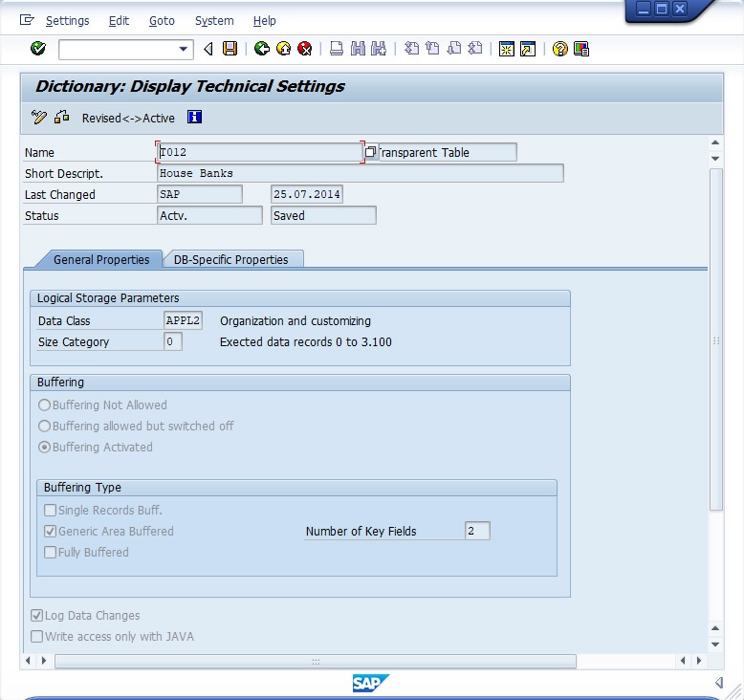
Task: Click the status bar expand triangle bottom right
Action: click(719, 683)
